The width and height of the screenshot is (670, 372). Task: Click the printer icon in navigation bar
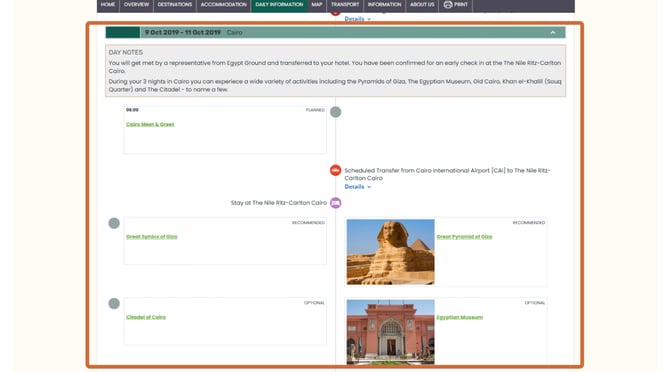pos(447,5)
